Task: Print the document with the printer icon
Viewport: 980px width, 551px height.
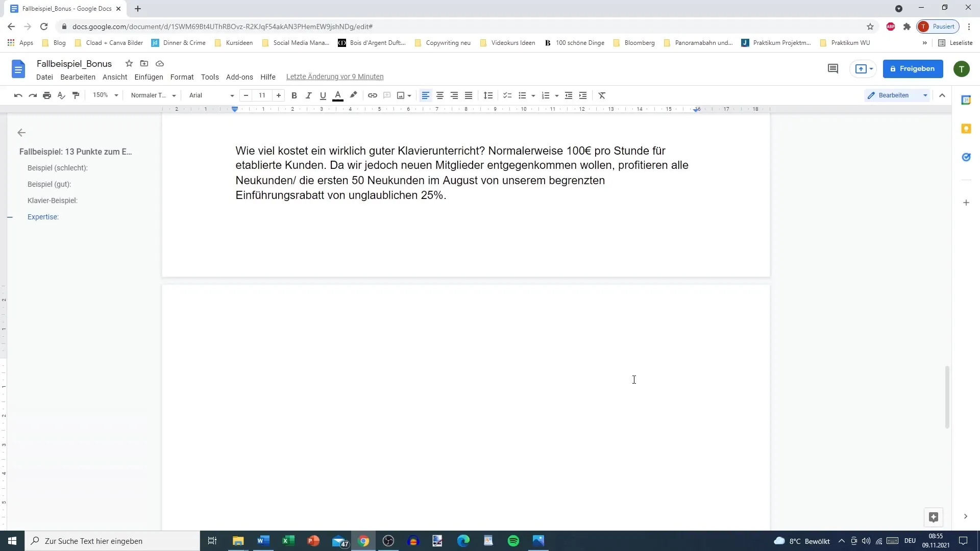Action: click(x=47, y=95)
